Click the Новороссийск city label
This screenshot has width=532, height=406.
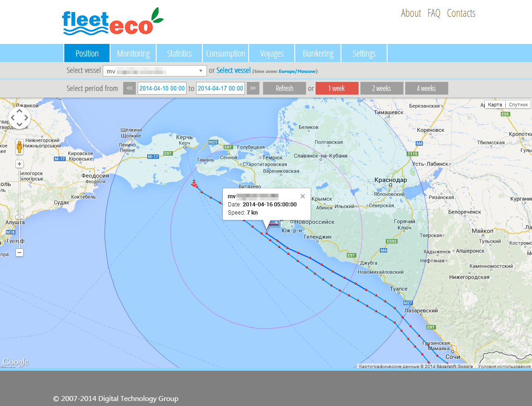pyautogui.click(x=314, y=222)
